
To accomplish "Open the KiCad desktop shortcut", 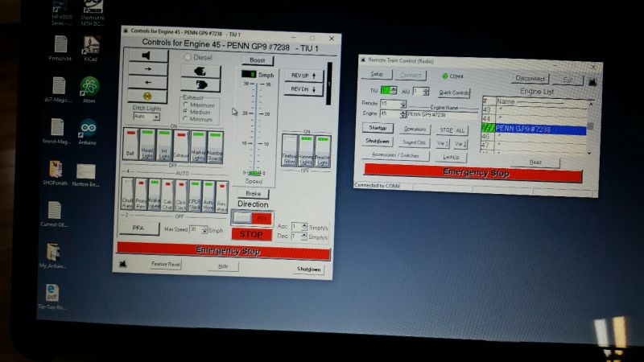I will pos(91,48).
